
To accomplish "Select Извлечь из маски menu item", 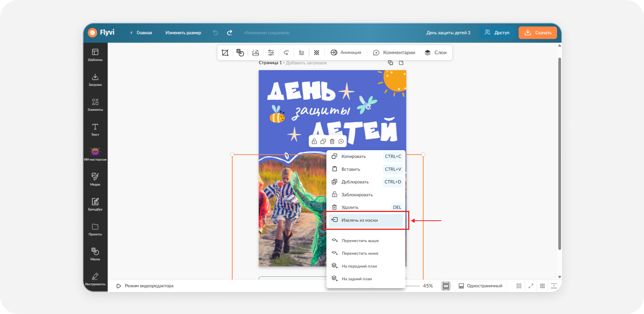I will 366,220.
